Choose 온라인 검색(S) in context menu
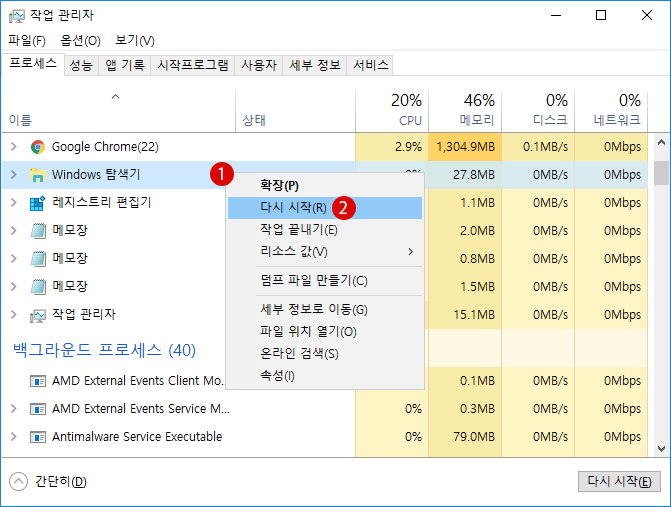This screenshot has width=671, height=507. click(x=325, y=354)
